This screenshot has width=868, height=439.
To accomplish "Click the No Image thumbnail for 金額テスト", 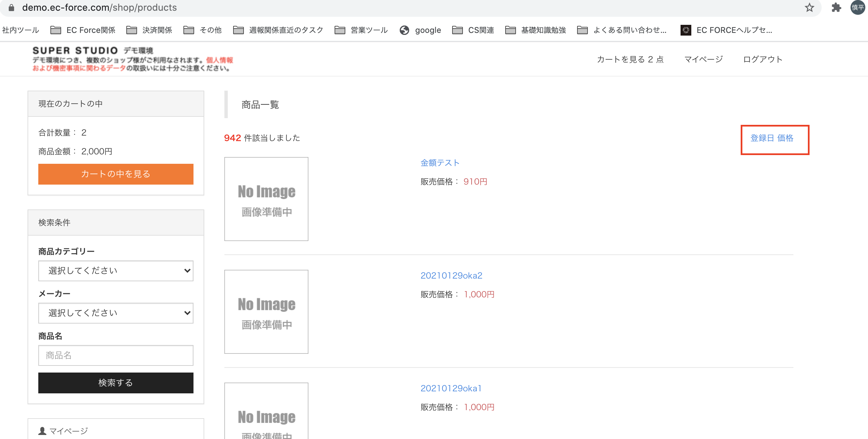I will point(266,199).
